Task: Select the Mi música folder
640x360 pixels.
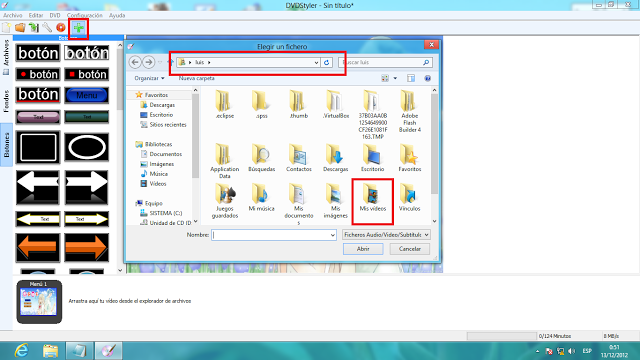Action: click(x=261, y=198)
